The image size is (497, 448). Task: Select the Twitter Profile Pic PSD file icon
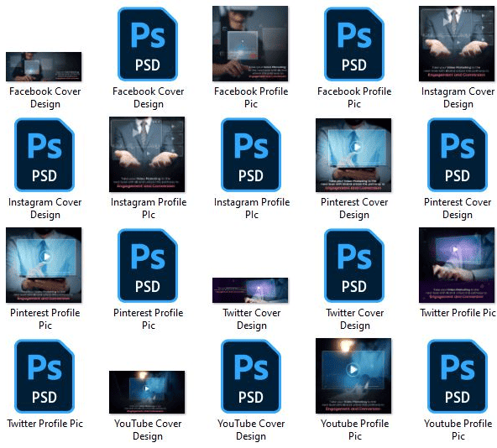pos(44,376)
